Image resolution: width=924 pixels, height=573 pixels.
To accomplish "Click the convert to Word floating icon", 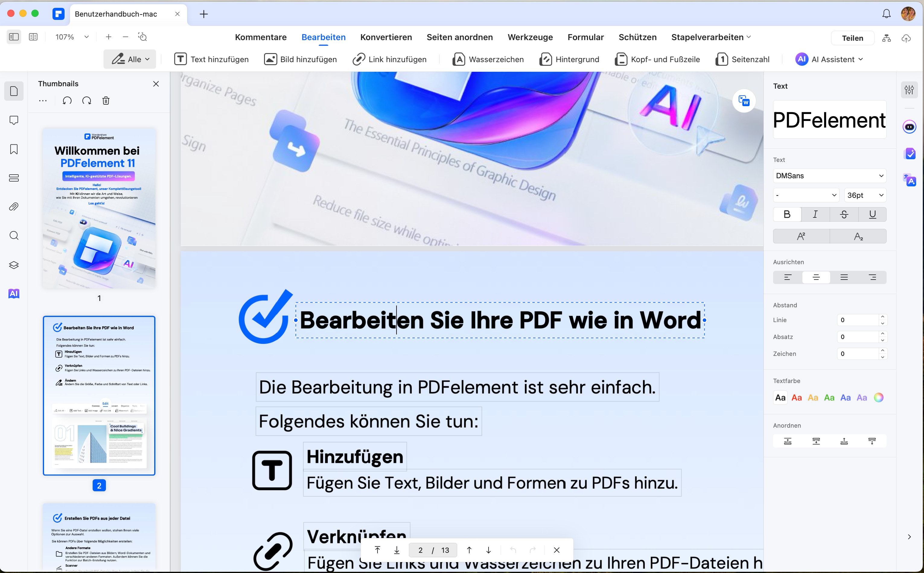I will (x=744, y=101).
